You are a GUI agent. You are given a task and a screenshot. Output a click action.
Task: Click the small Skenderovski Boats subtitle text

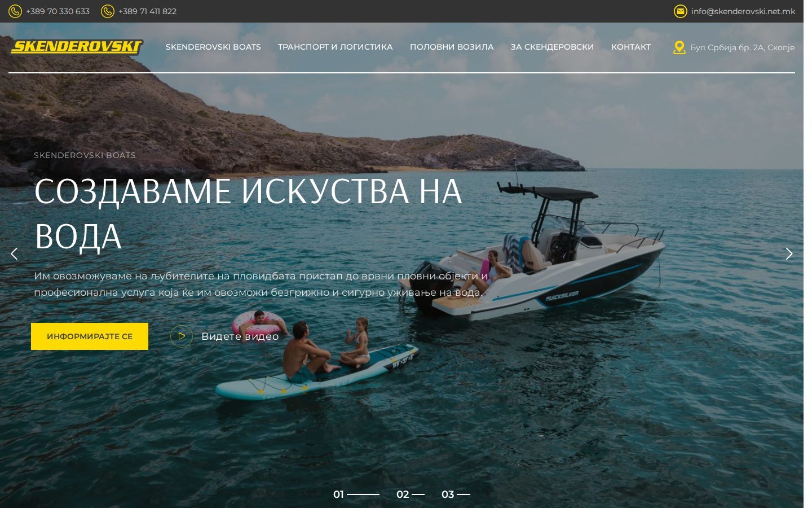tap(85, 155)
